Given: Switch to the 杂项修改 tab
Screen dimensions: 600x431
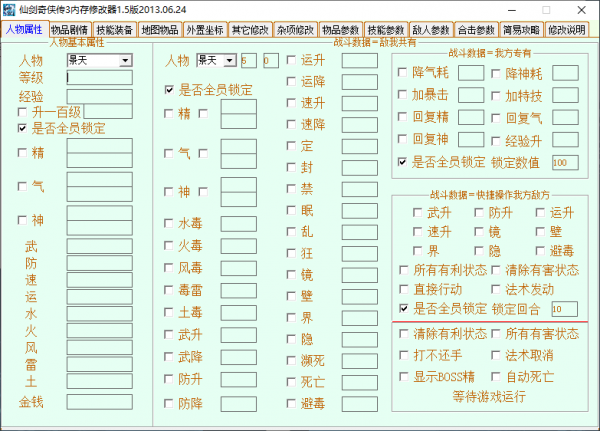Looking at the screenshot, I should coord(295,30).
